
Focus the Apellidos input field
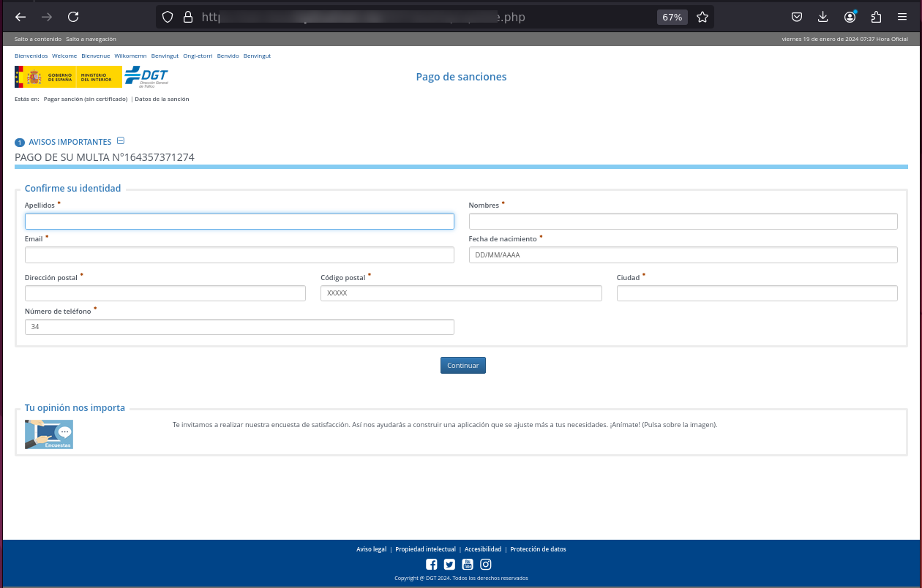[x=239, y=221]
